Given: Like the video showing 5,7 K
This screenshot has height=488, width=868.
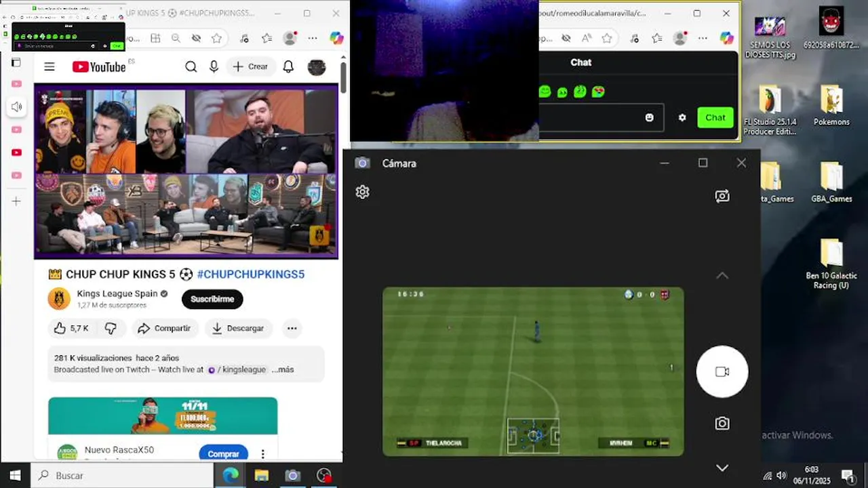Looking at the screenshot, I should tap(71, 328).
